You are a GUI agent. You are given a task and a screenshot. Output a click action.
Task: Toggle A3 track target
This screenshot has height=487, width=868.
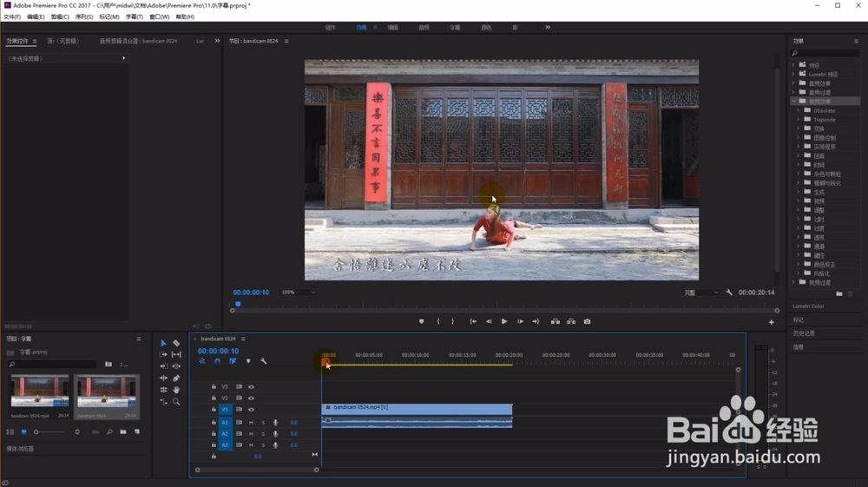click(225, 445)
